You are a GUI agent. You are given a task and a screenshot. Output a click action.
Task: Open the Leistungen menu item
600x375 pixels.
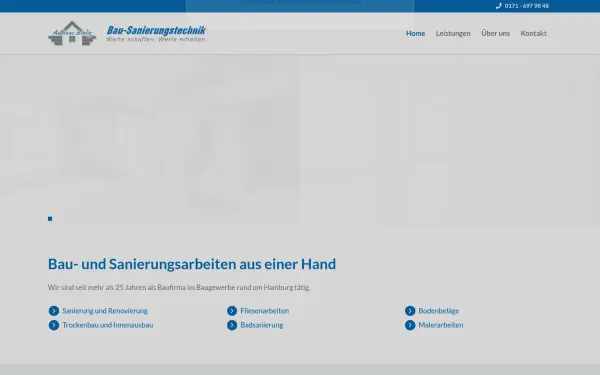pyautogui.click(x=453, y=33)
